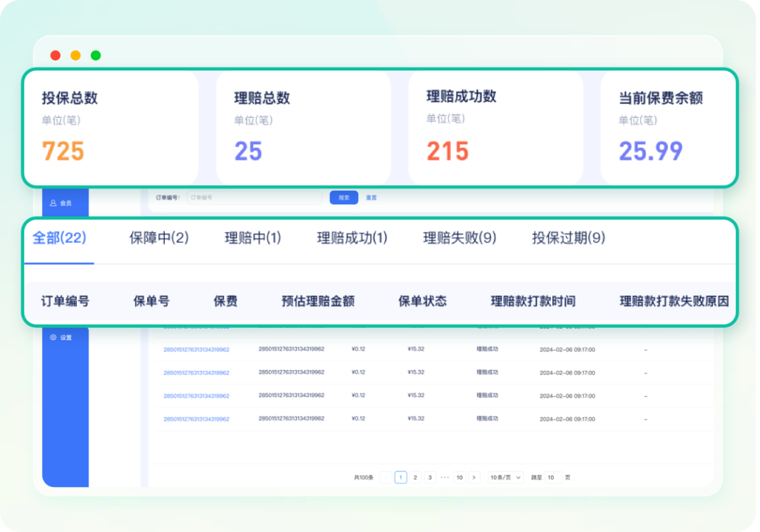This screenshot has width=760, height=532.
Task: Click the 投保总数 card showing 725
Action: [112, 127]
